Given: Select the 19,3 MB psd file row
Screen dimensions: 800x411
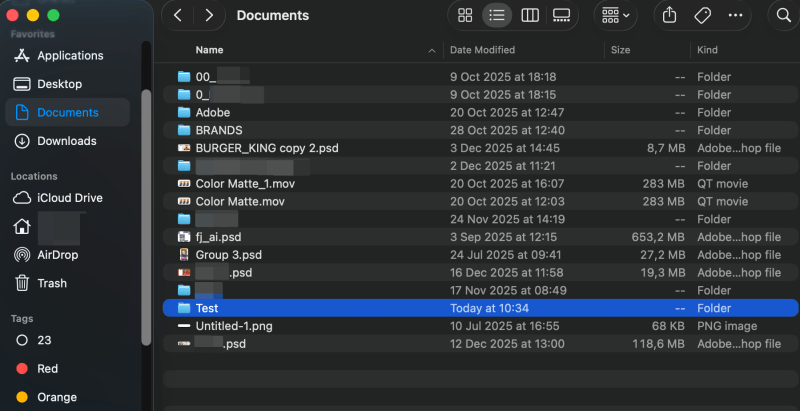Looking at the screenshot, I should [481, 272].
